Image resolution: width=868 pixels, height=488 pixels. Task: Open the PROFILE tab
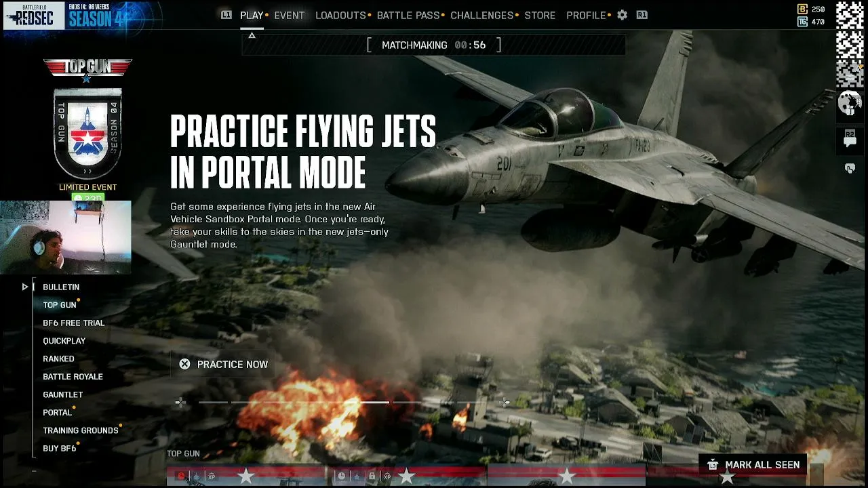[x=586, y=15]
